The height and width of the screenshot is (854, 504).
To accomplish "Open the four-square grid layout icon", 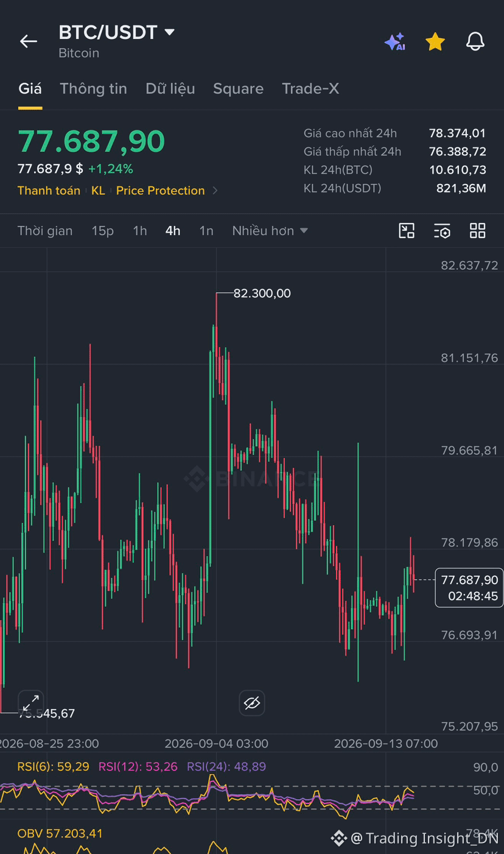I will 478,230.
